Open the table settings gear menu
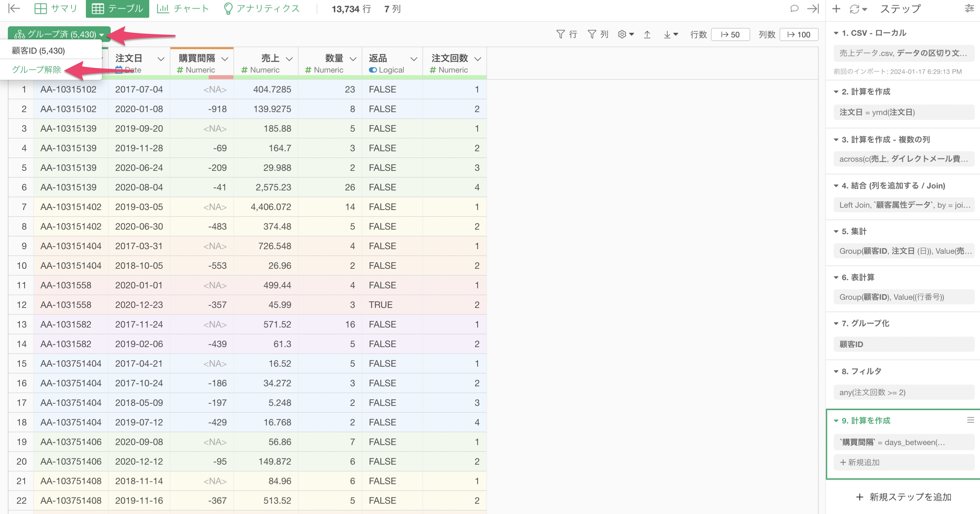This screenshot has height=514, width=980. tap(626, 34)
